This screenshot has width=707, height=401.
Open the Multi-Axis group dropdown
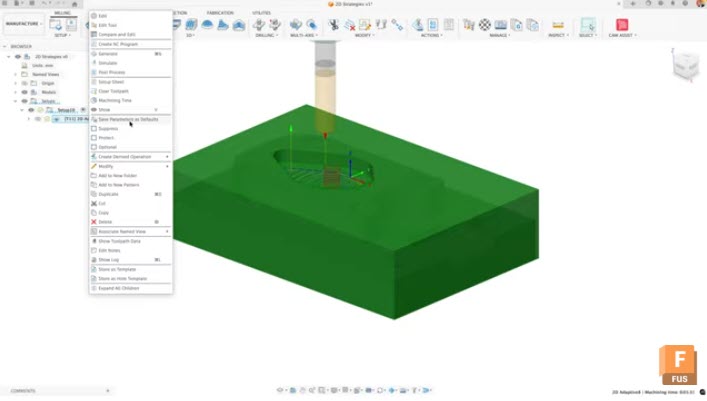pyautogui.click(x=304, y=35)
